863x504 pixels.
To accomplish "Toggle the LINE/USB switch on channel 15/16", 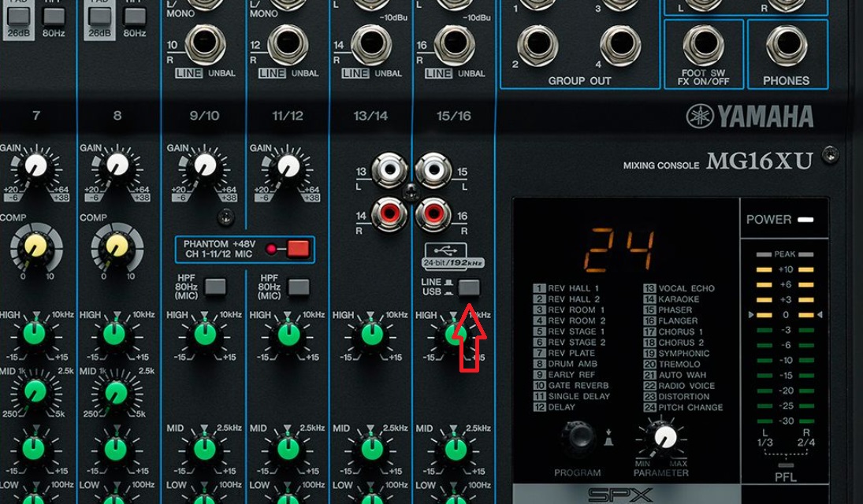I will pyautogui.click(x=469, y=287).
